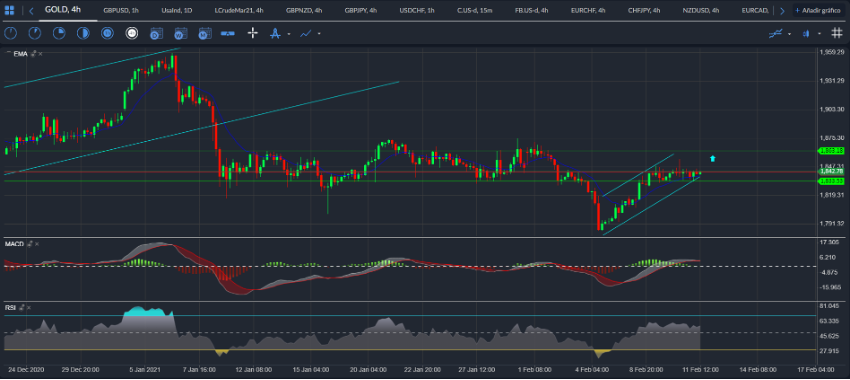The width and height of the screenshot is (850, 380).
Task: Open the EURCAD tab
Action: 756,10
